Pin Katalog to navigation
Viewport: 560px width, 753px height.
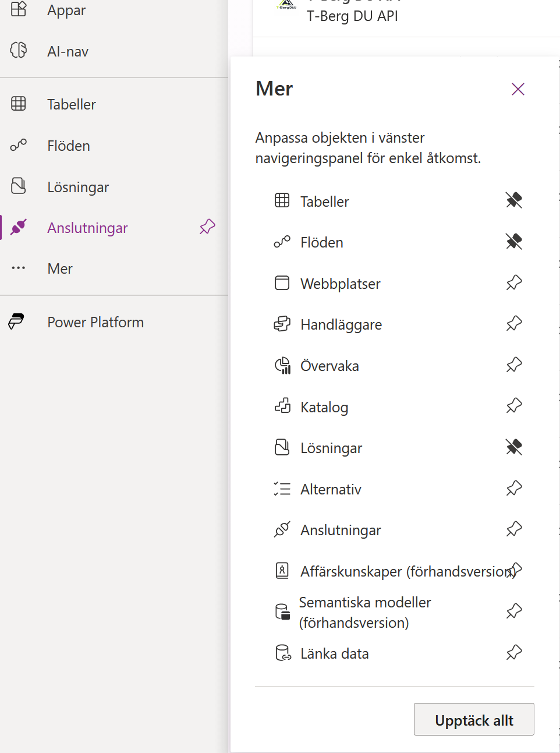(514, 405)
